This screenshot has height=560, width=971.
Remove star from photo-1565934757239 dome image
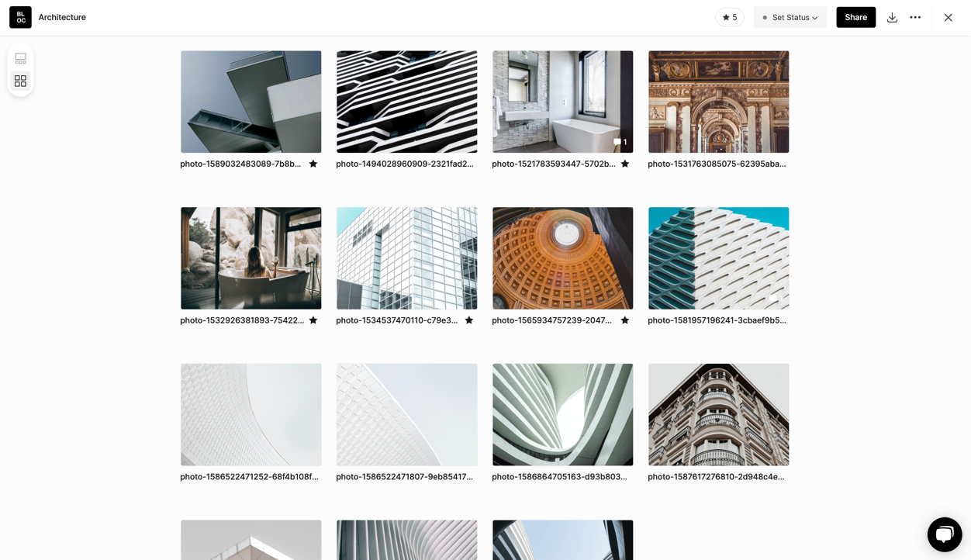click(x=624, y=320)
